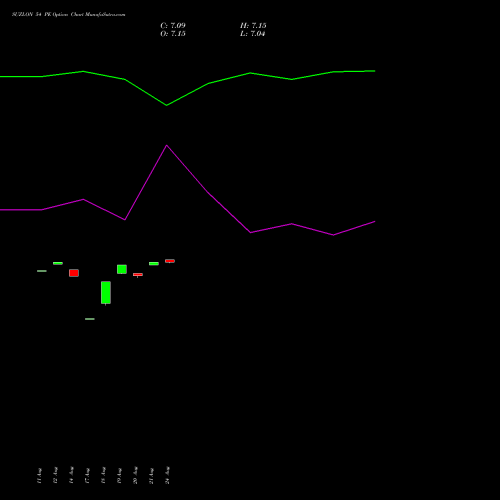
Task: Select the tall green candle for 18 Aug
Action: (x=106, y=293)
